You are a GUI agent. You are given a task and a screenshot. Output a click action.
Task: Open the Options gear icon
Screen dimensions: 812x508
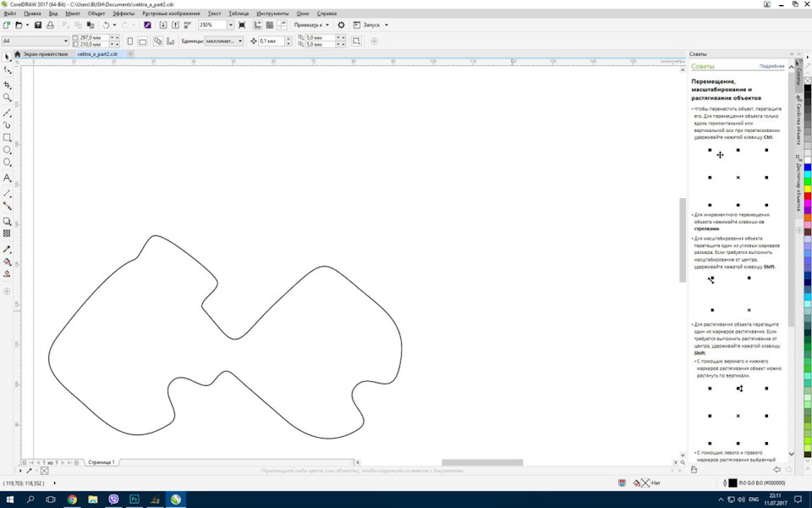click(x=341, y=25)
